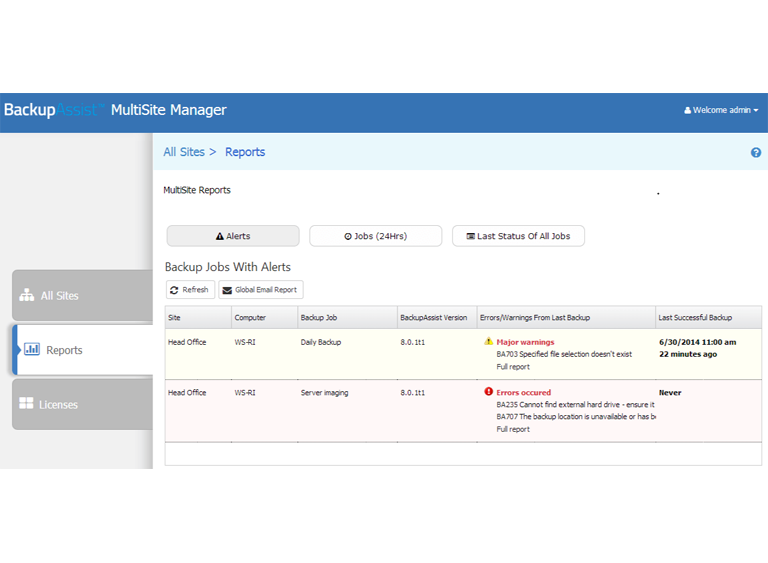This screenshot has height=563, width=768.
Task: Click the Licenses grid icon in sidebar
Action: pyautogui.click(x=26, y=404)
